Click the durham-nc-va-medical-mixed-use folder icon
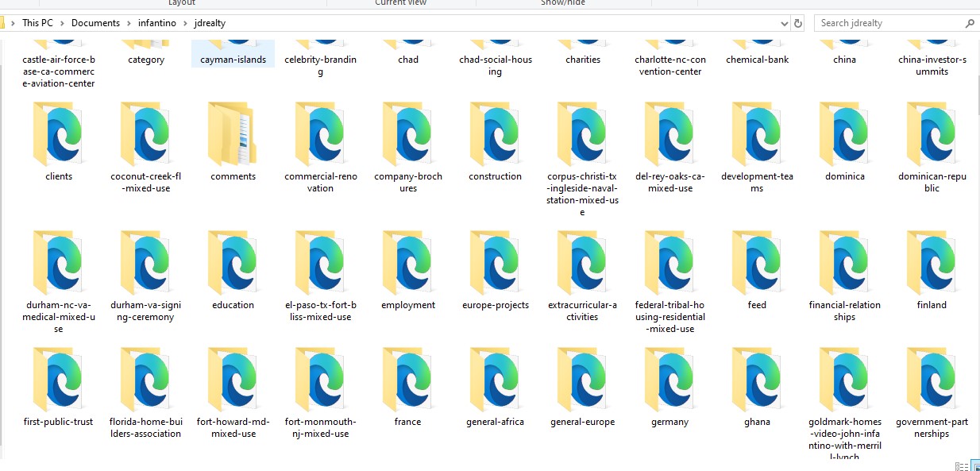 tap(58, 262)
